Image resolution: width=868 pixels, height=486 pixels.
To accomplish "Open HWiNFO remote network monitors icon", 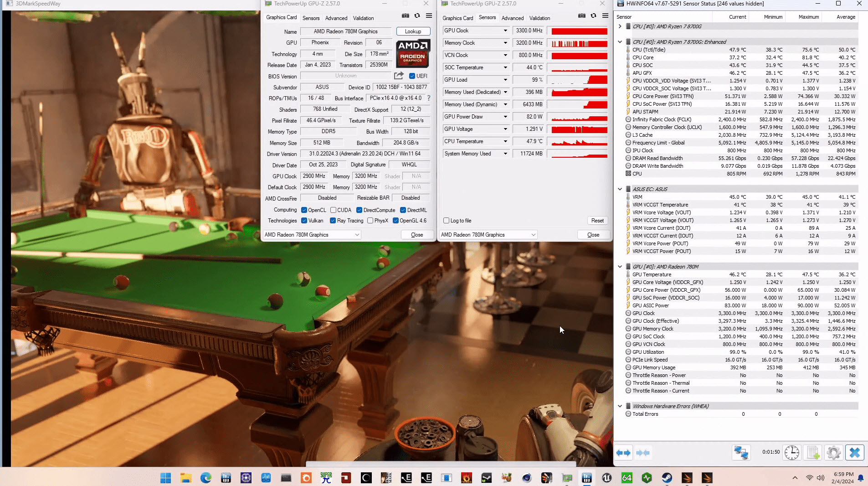I will 741,452.
